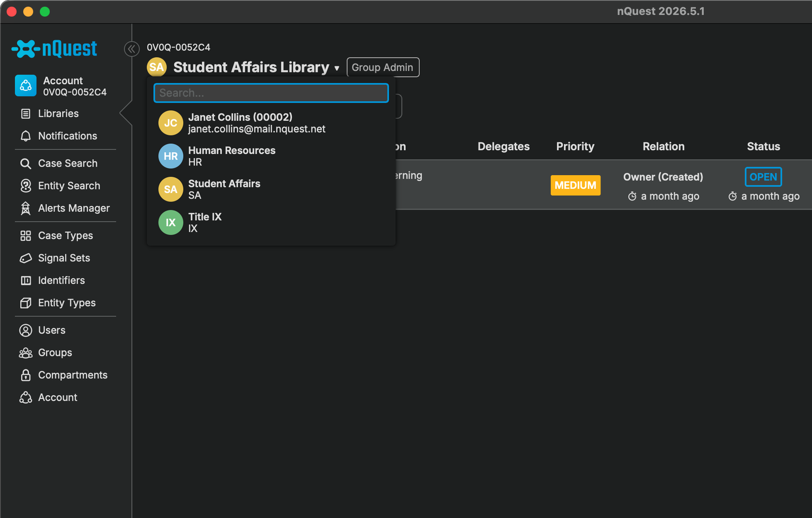The height and width of the screenshot is (518, 812).
Task: Click the Account 0V0Q-0052C4 icon tile
Action: 25,86
